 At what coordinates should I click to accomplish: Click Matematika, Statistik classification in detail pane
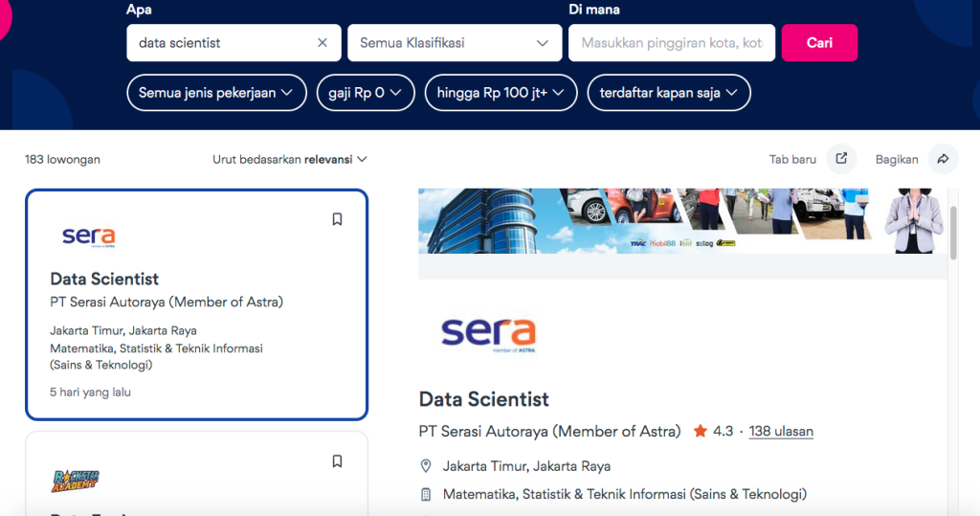(x=624, y=494)
